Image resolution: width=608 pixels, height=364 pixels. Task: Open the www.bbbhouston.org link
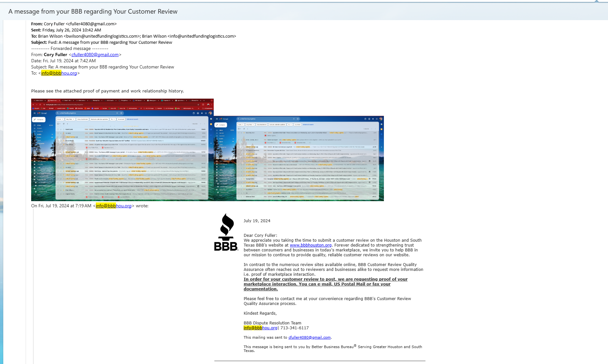pos(310,245)
